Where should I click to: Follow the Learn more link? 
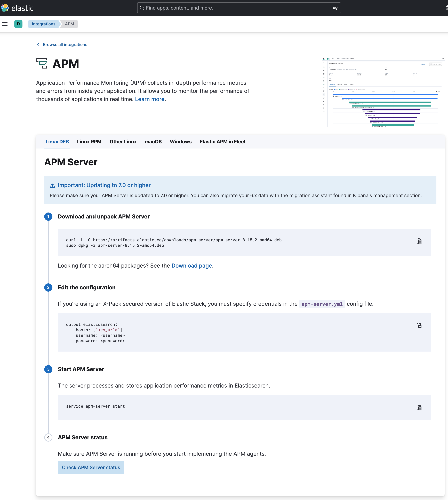point(150,99)
